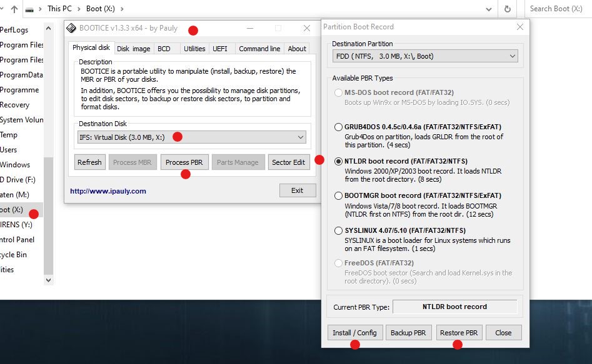Open the Utilities tab
This screenshot has height=364, width=592.
[194, 49]
